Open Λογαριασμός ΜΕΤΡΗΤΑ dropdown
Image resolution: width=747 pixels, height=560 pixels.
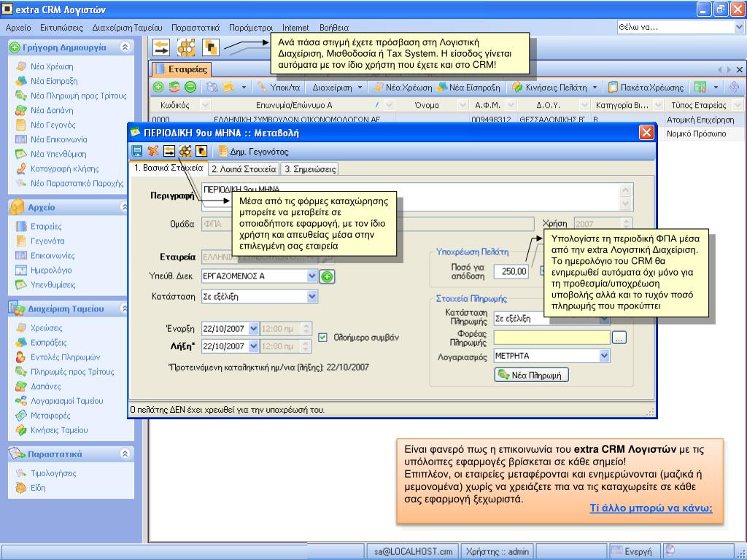point(605,356)
